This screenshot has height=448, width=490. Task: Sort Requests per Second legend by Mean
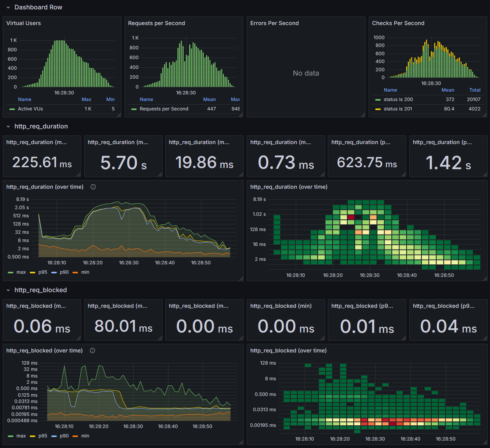210,99
